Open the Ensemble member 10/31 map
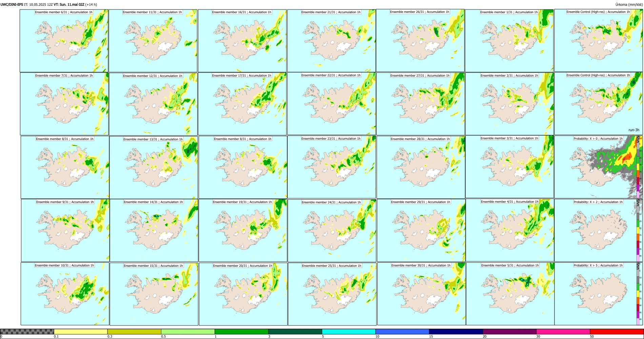Viewport: 644px width, 339px height. click(65, 294)
